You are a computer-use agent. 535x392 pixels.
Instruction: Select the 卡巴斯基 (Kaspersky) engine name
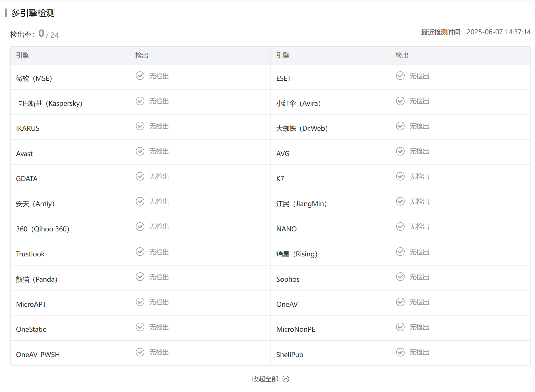49,103
